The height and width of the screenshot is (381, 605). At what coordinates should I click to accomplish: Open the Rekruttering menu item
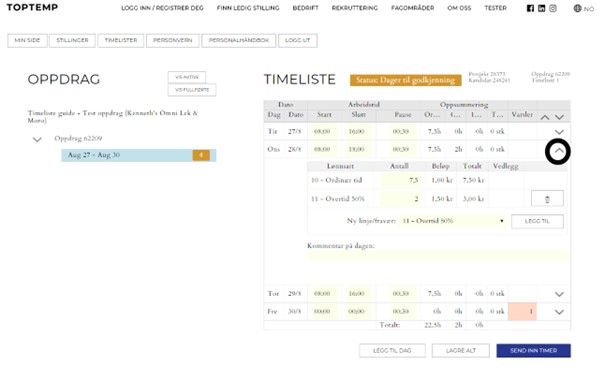pyautogui.click(x=355, y=8)
